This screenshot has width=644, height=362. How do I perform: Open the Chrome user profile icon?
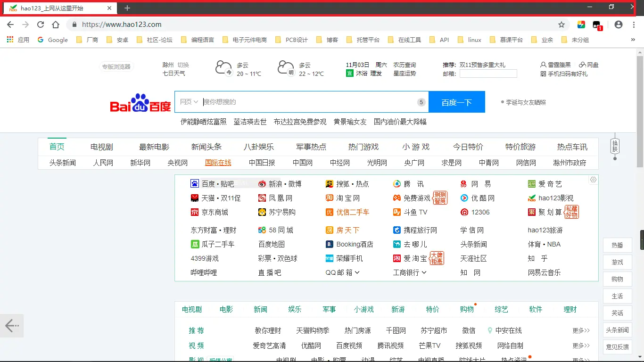pos(619,25)
